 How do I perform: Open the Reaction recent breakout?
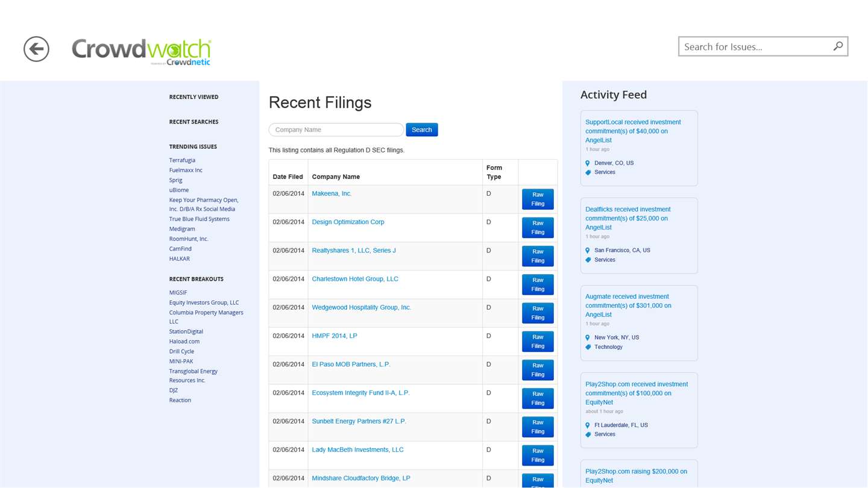(x=180, y=400)
